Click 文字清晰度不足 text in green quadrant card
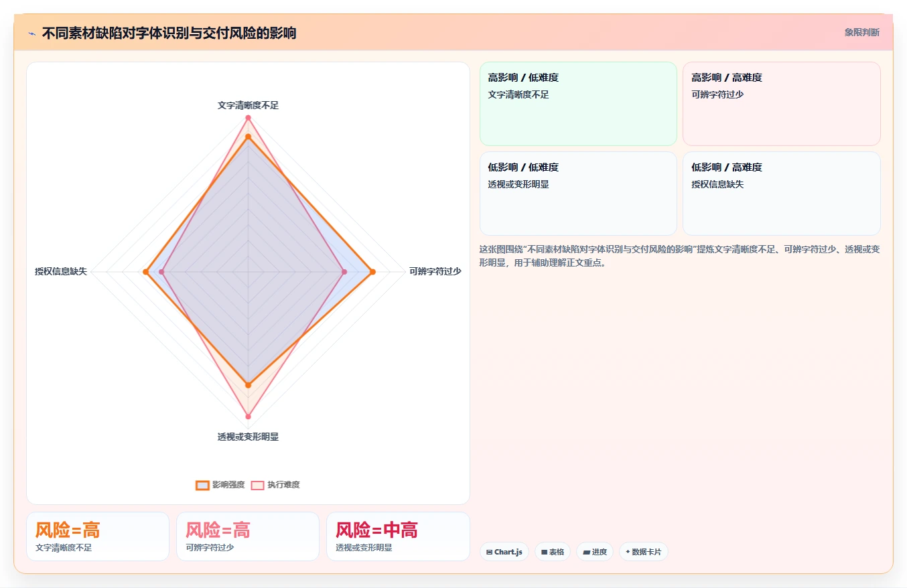Screen dimensions: 907x588 tap(518, 94)
